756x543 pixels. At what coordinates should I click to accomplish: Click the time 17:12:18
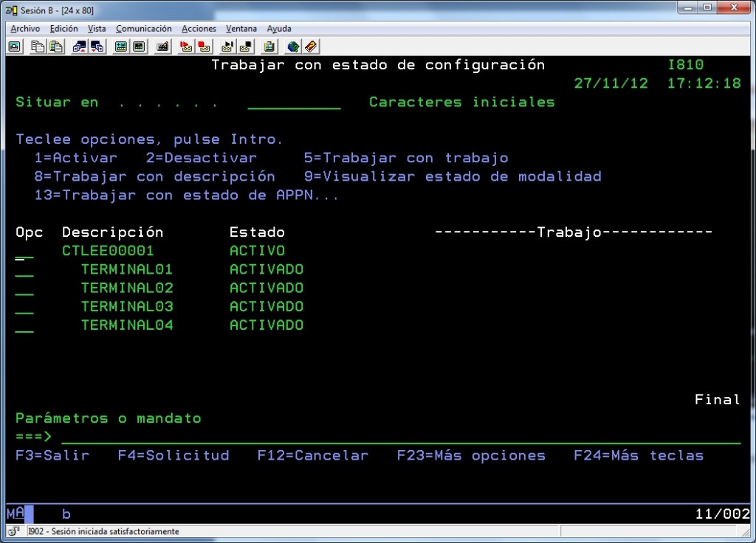pos(704,83)
